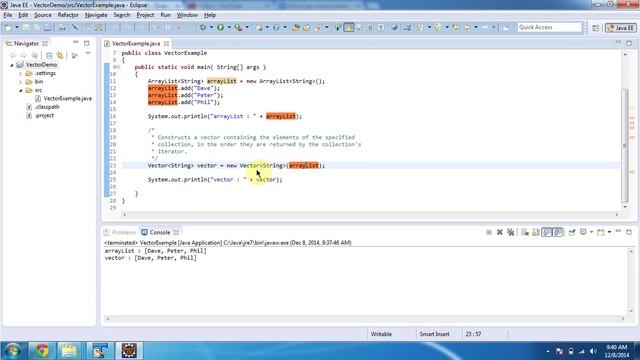Click the Console horizontal scrollbar
Screen dimensions: 640x360
tap(365, 319)
